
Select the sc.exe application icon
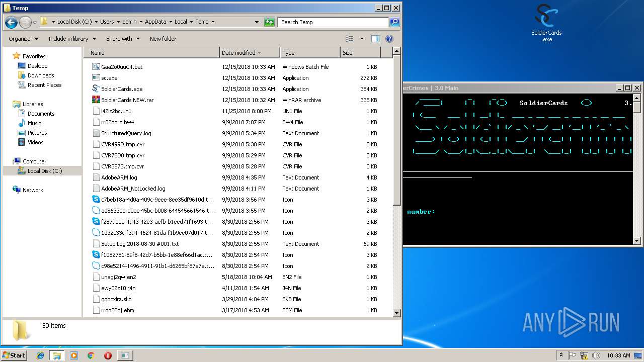click(x=97, y=78)
